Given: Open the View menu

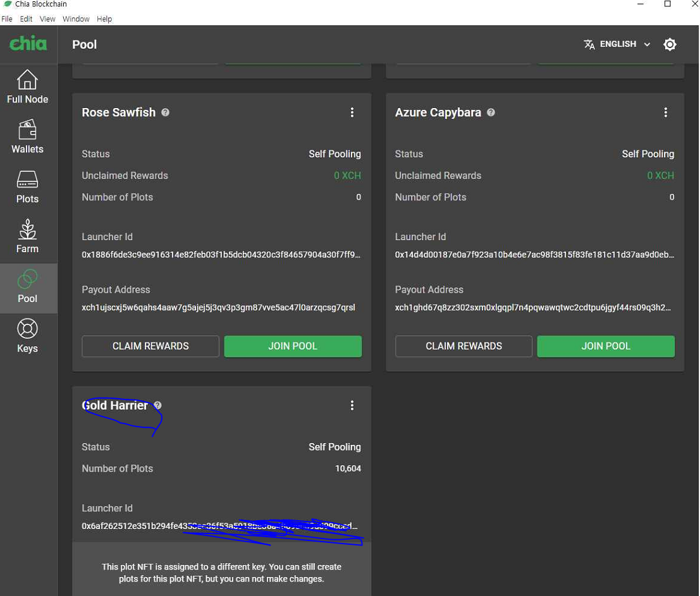Looking at the screenshot, I should tap(47, 19).
